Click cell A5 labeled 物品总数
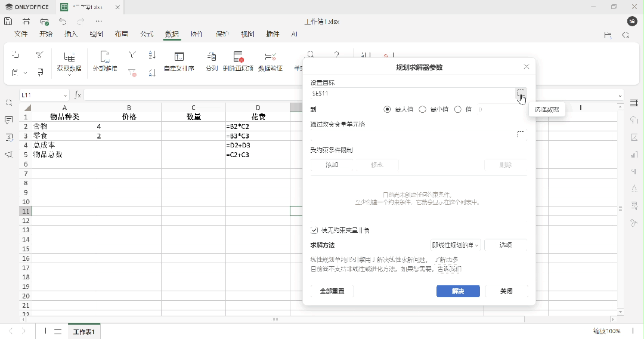The image size is (644, 339). (64, 155)
